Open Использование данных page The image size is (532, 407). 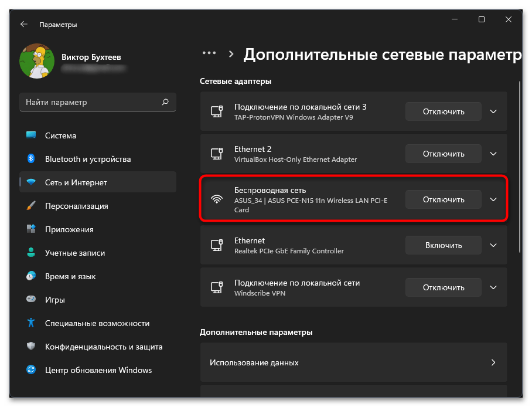[x=353, y=362]
